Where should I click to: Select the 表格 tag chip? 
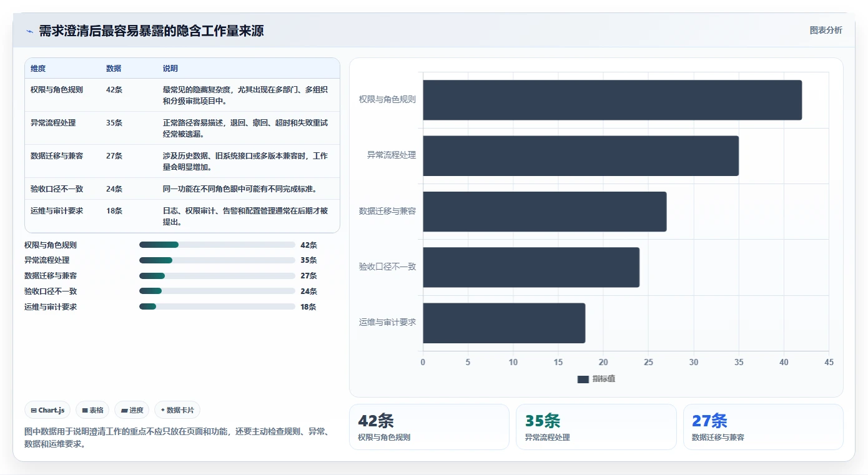coord(92,410)
